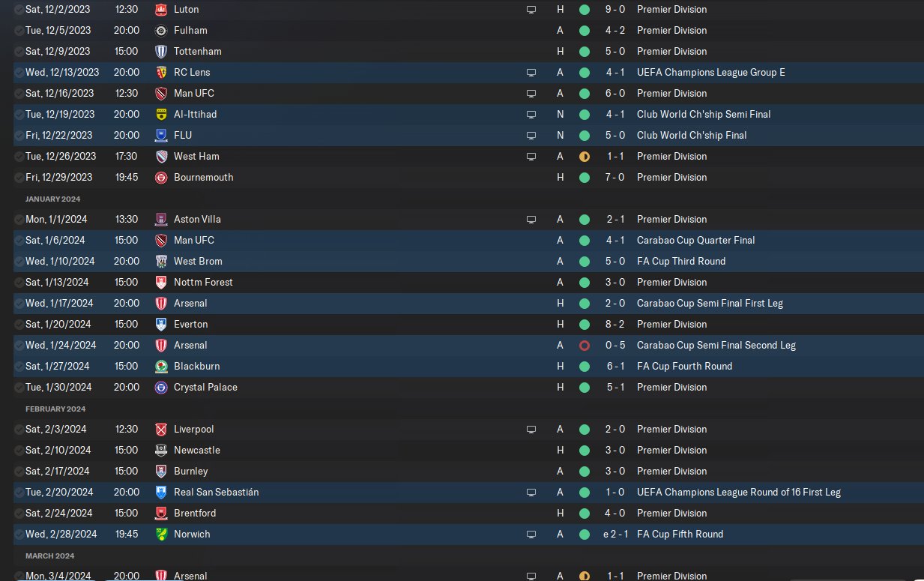Click the green win dot for Bournemouth match
The image size is (924, 581).
585,178
